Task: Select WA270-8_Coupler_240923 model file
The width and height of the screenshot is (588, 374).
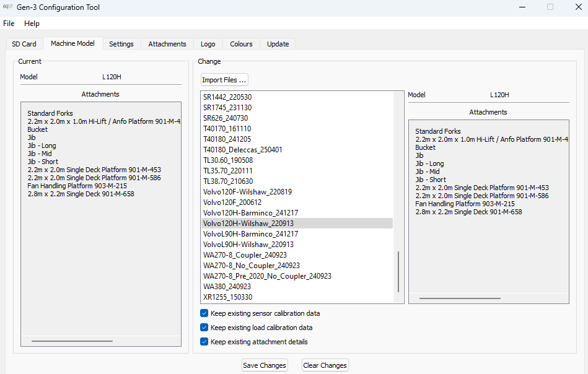Action: pos(297,255)
